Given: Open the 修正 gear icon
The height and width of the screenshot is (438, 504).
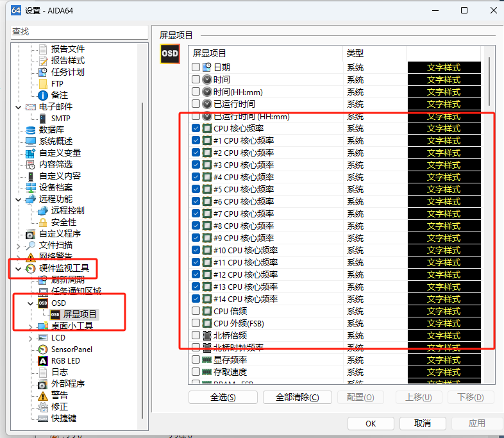Looking at the screenshot, I should [x=43, y=407].
